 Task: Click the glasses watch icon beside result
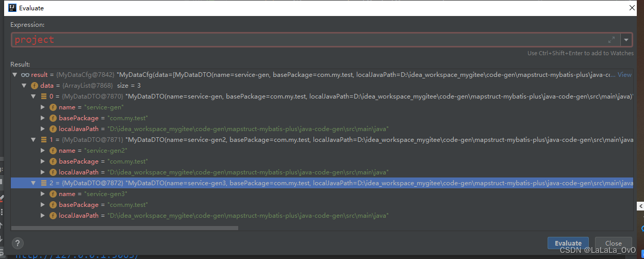25,75
